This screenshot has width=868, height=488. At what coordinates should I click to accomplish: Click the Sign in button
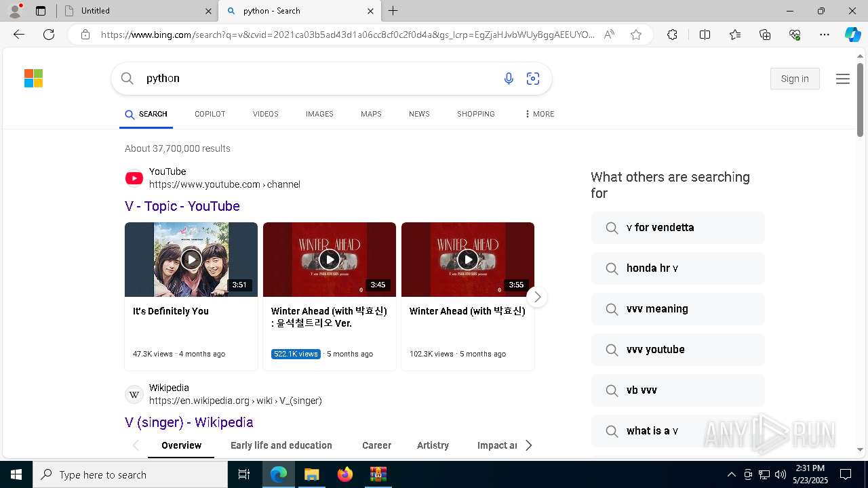pyautogui.click(x=795, y=79)
